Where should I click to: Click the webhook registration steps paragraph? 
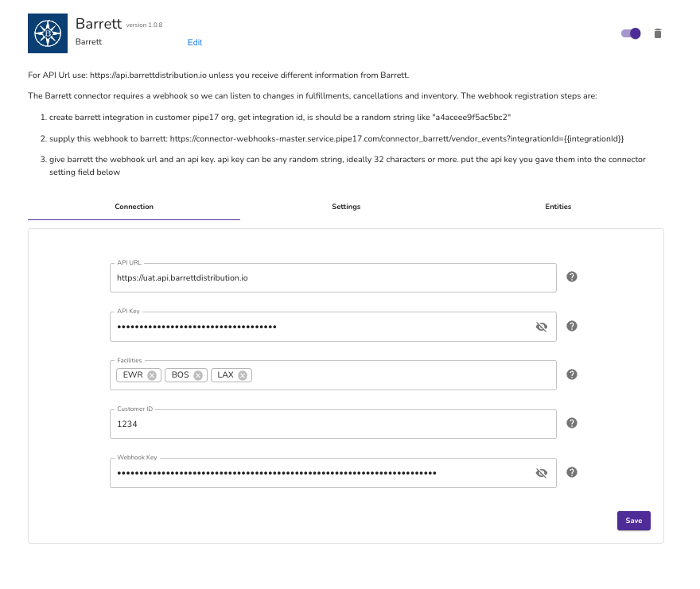point(313,96)
